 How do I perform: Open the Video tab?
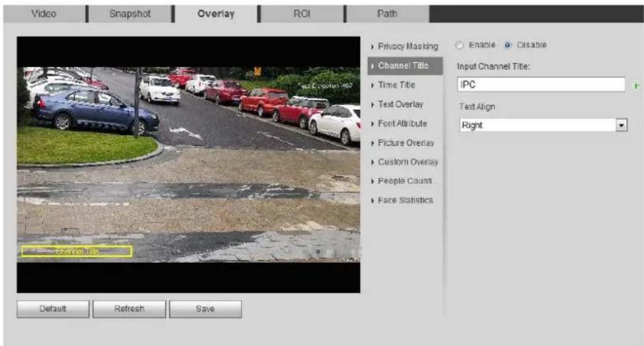[x=44, y=14]
